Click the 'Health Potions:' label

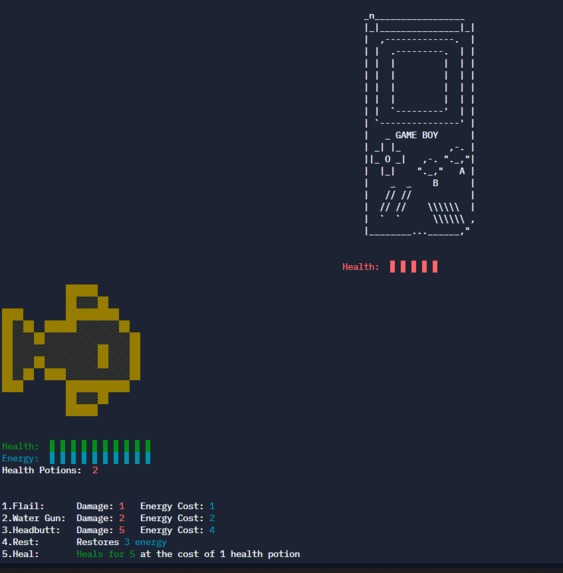coord(42,470)
